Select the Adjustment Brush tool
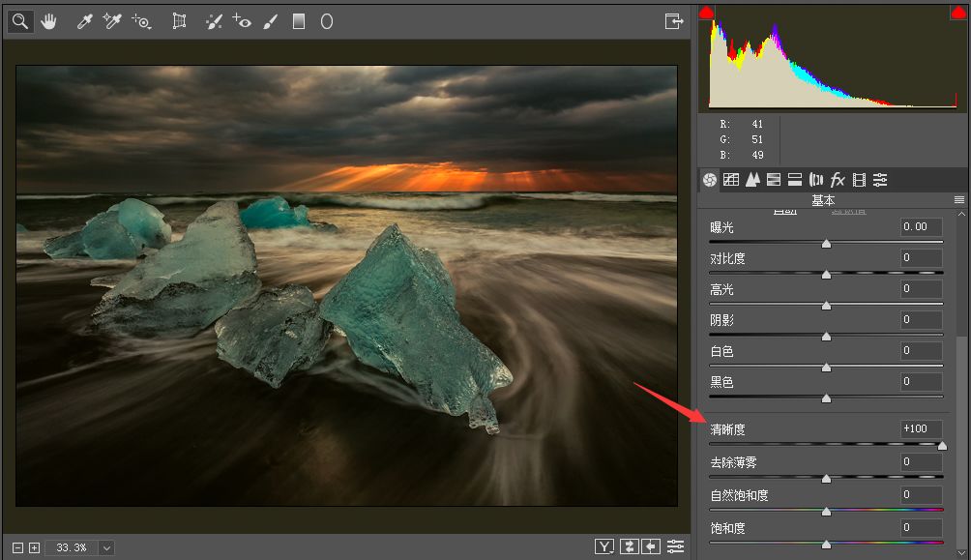The height and width of the screenshot is (560, 971). (271, 21)
